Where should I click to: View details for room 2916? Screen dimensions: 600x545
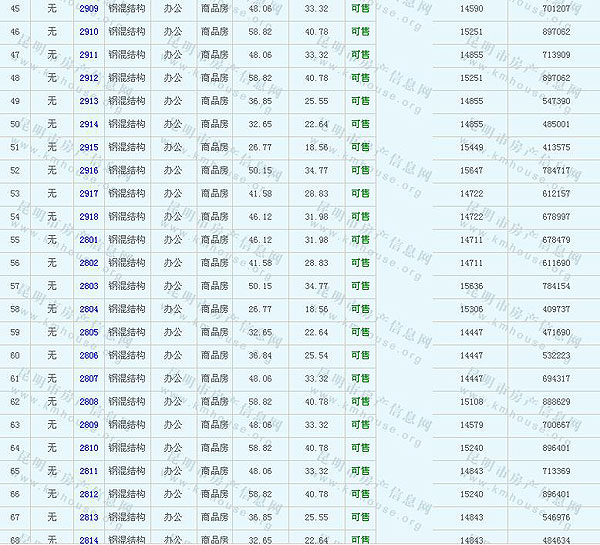(89, 171)
